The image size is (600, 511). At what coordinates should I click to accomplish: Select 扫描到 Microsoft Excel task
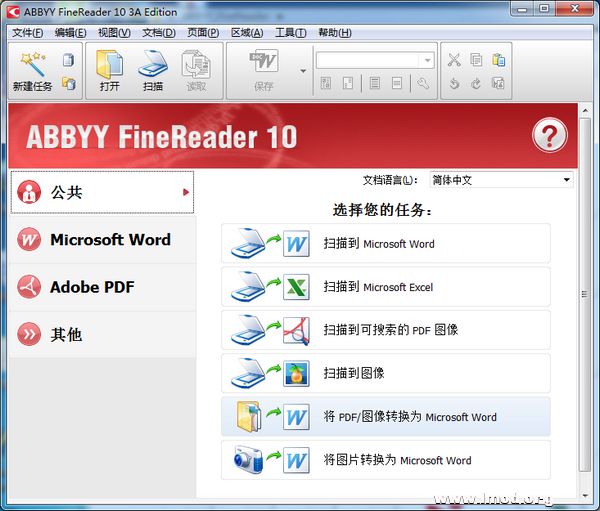click(x=385, y=287)
